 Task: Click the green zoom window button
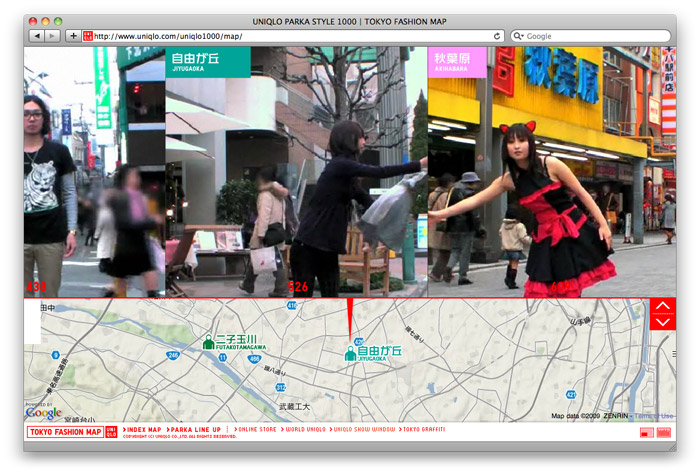point(58,21)
